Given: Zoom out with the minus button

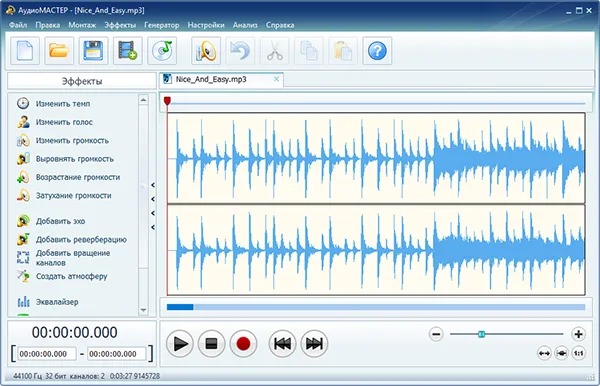Looking at the screenshot, I should click(x=436, y=334).
